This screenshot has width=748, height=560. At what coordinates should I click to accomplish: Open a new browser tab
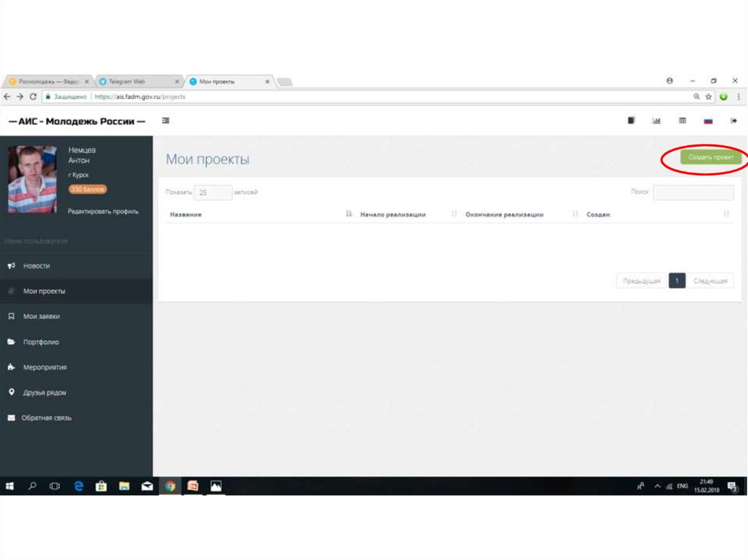[x=286, y=82]
